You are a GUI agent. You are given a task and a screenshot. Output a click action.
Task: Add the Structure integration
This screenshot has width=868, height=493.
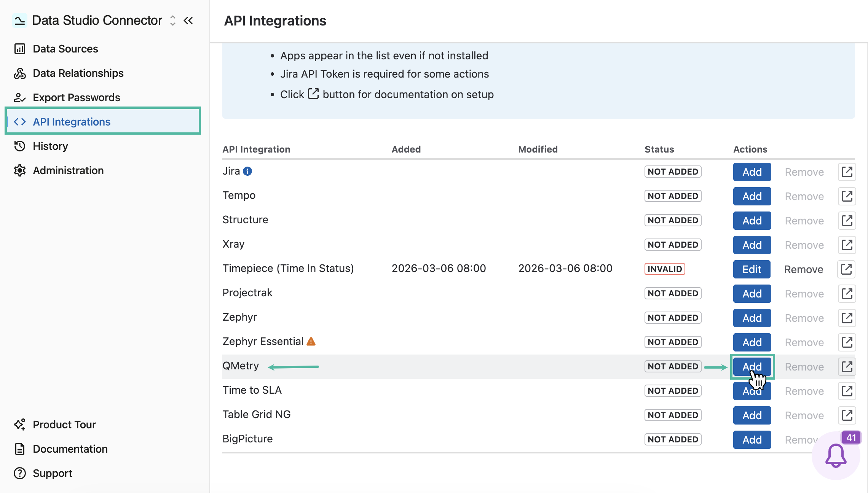(x=752, y=221)
